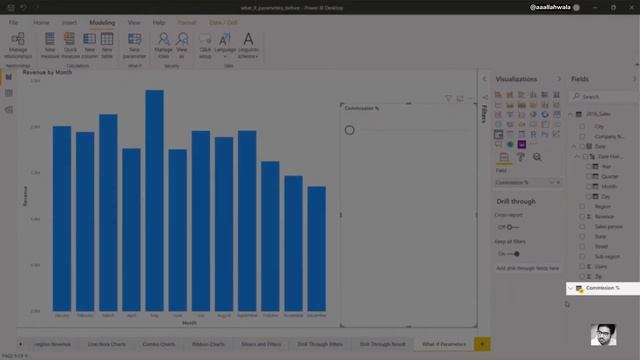Open the Fields well tab icon
Viewport: 640px width, 360px height.
504,157
